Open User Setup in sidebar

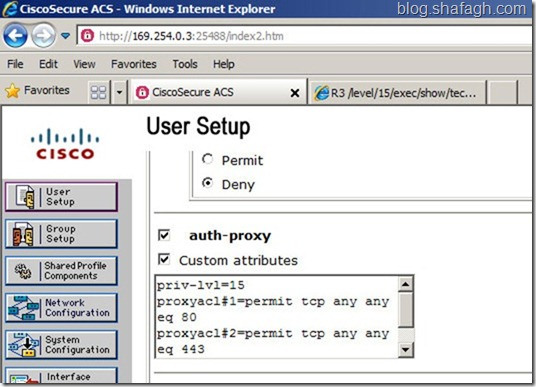click(62, 197)
